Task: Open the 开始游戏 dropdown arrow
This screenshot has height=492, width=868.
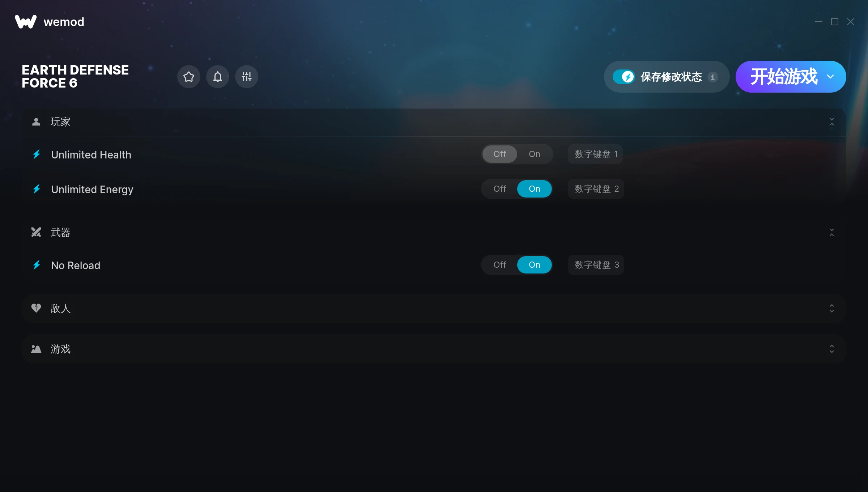Action: pos(831,77)
